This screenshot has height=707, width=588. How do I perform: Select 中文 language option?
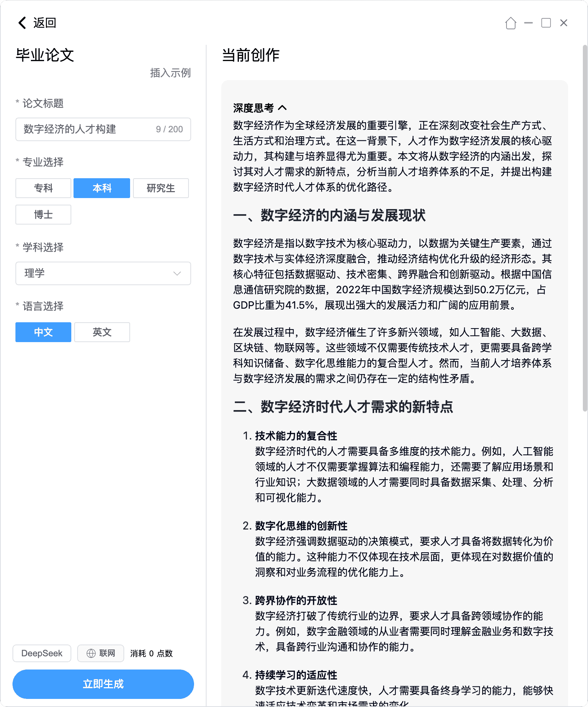point(43,332)
